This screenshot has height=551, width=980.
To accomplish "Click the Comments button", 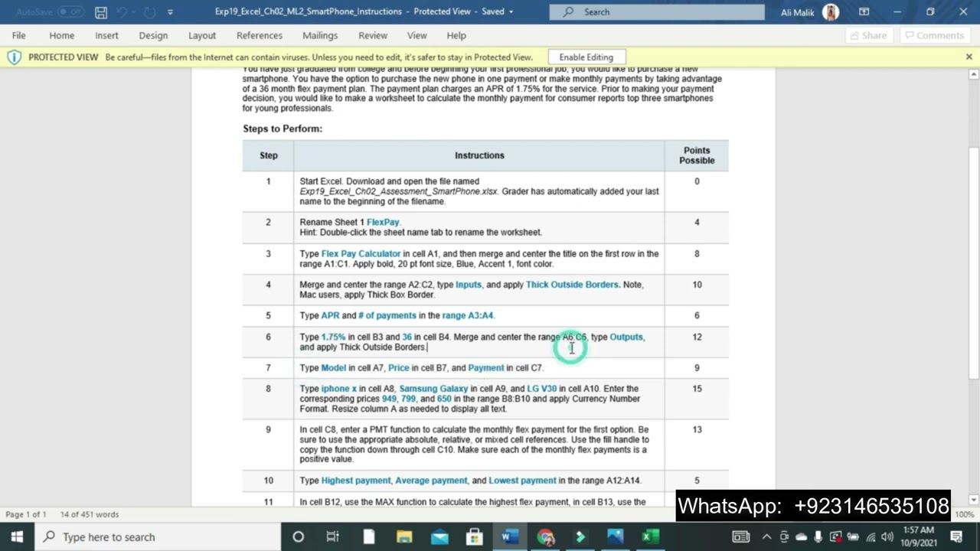I will pyautogui.click(x=934, y=35).
